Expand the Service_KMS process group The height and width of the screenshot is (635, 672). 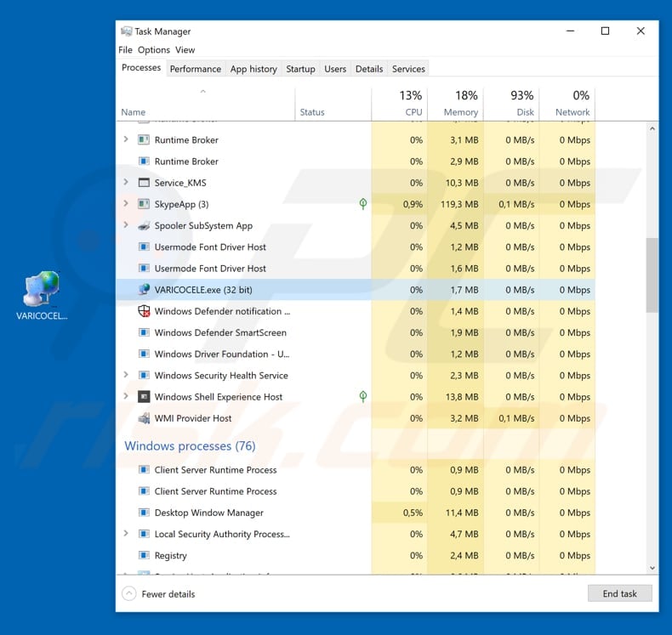(x=126, y=182)
